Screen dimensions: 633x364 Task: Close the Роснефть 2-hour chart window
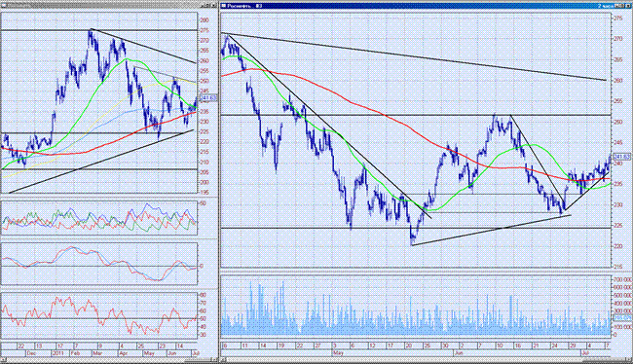pyautogui.click(x=628, y=6)
